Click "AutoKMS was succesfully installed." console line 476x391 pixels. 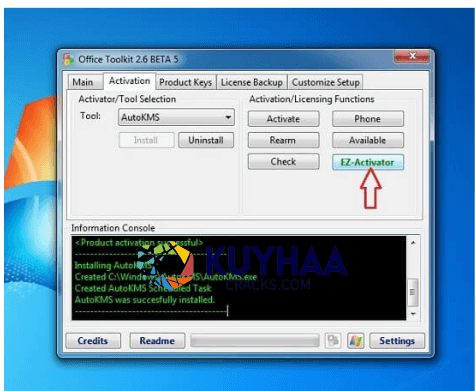click(145, 300)
